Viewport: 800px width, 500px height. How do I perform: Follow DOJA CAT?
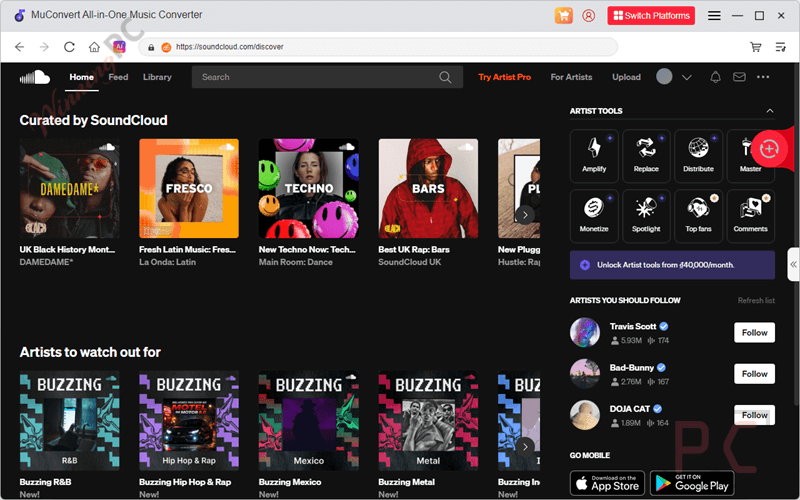point(755,415)
